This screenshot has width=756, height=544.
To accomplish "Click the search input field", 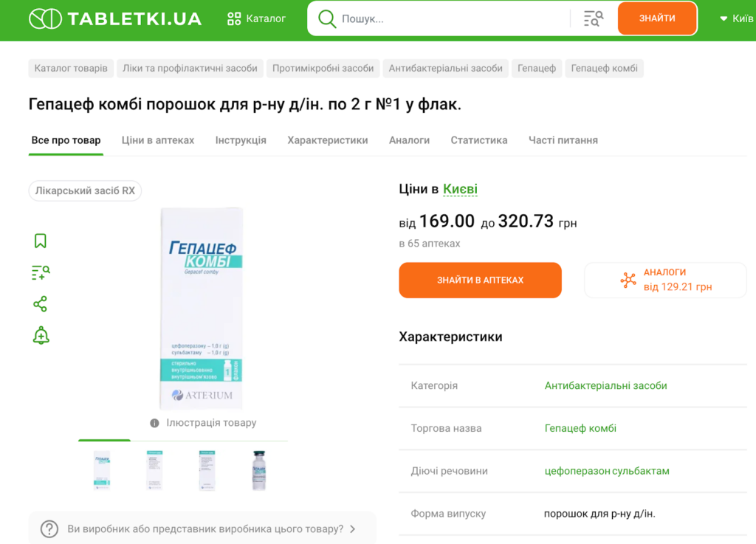I will pos(450,18).
